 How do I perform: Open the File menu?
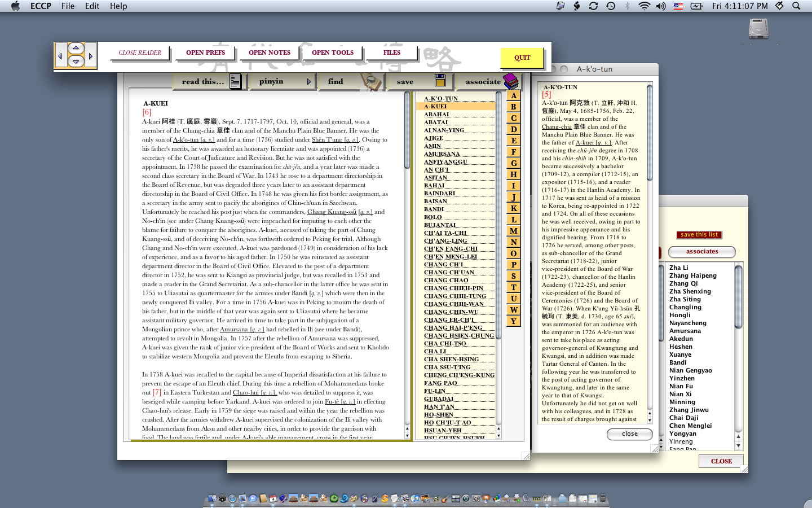pyautogui.click(x=68, y=6)
